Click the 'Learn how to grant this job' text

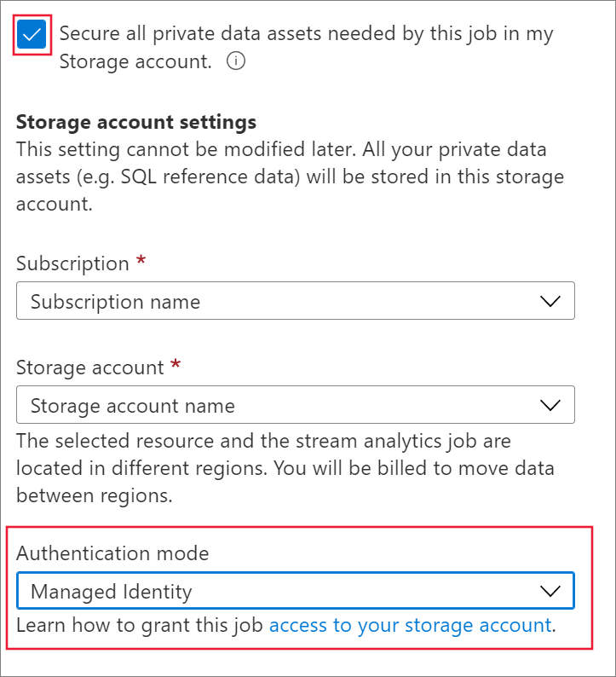click(x=141, y=625)
